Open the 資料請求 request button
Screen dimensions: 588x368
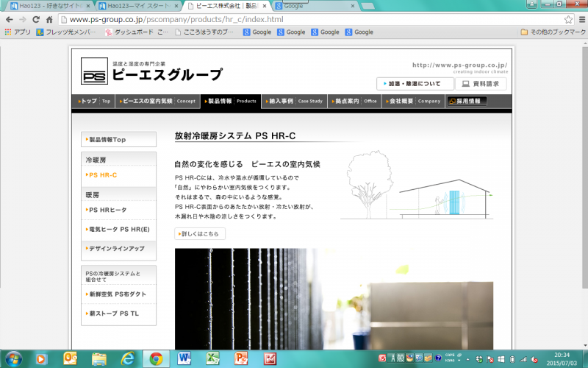(x=481, y=84)
